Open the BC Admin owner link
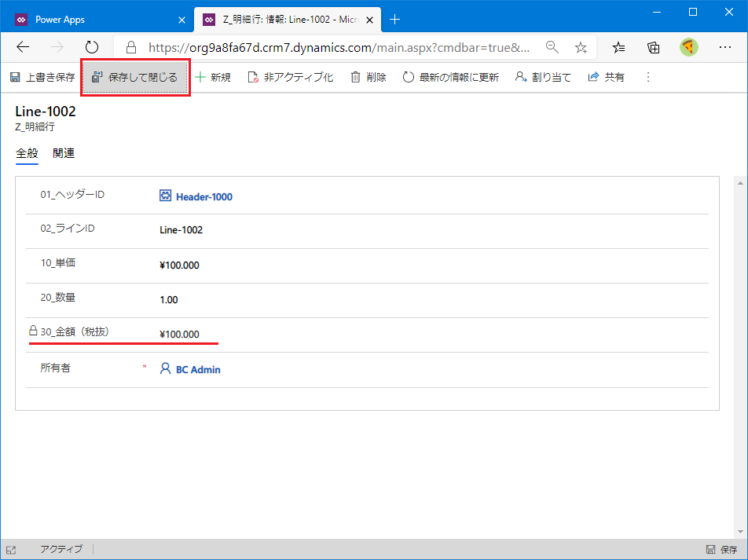 198,370
